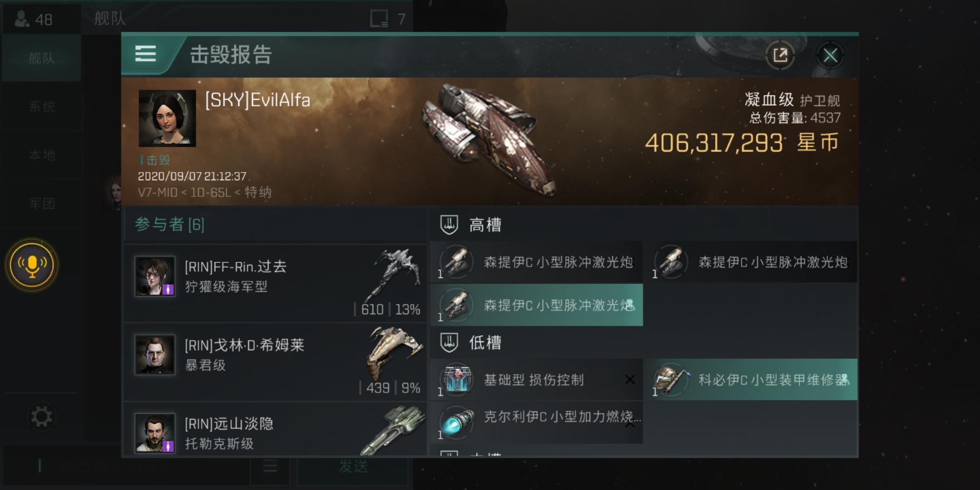Open the 军团 chat tab
This screenshot has width=980, height=490.
coord(41,204)
